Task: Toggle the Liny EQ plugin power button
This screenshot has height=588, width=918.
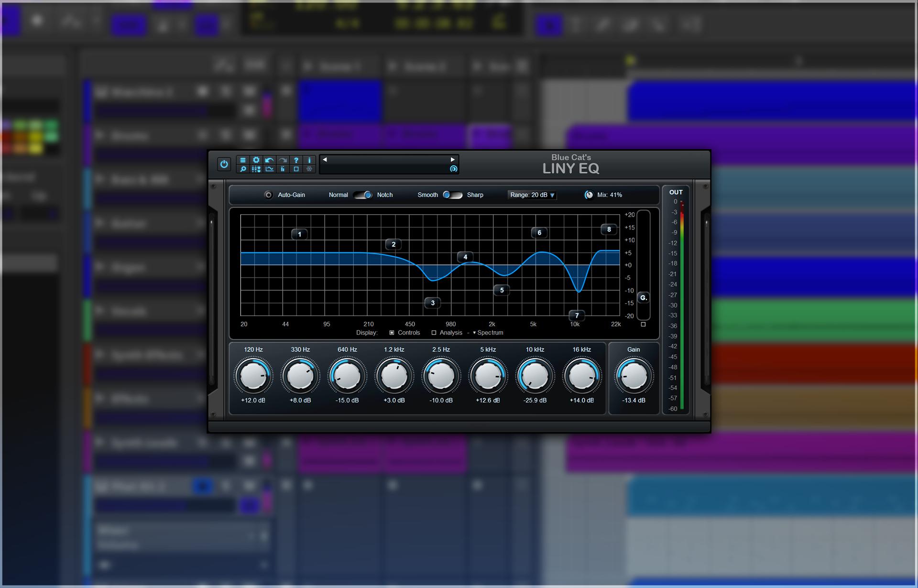Action: (224, 164)
